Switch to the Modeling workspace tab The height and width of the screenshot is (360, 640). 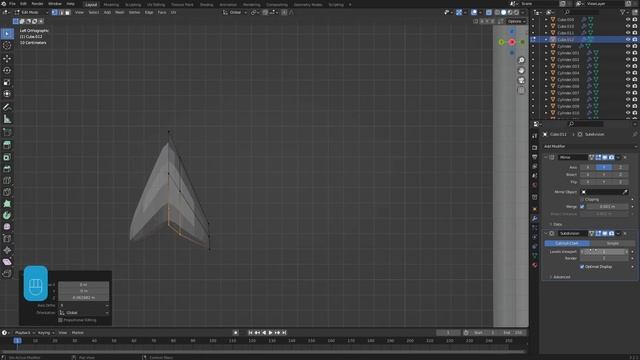click(111, 4)
